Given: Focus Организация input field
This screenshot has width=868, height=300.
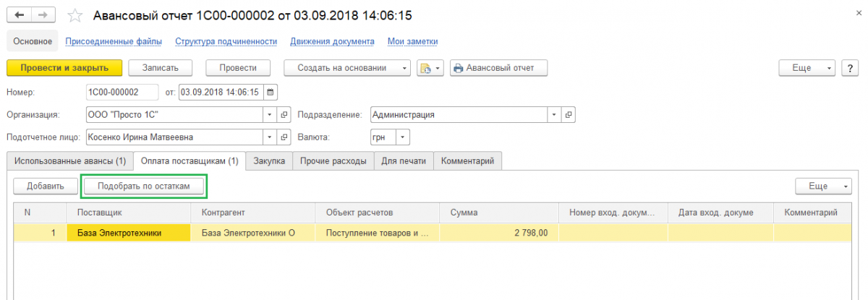Looking at the screenshot, I should coord(174,114).
